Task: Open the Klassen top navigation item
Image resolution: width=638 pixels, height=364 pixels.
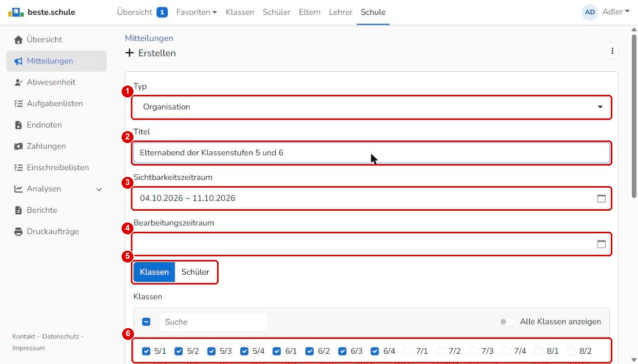Action: click(240, 12)
